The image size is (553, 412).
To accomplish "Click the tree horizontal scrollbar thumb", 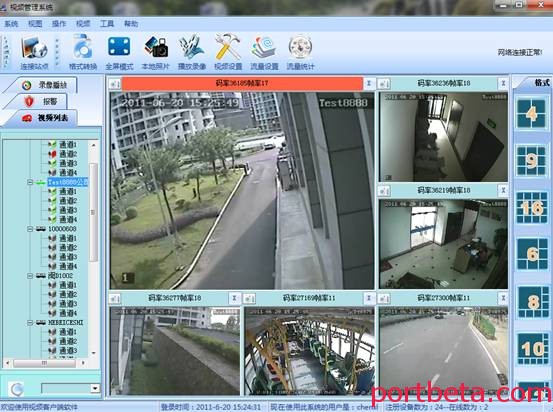I will tap(44, 363).
